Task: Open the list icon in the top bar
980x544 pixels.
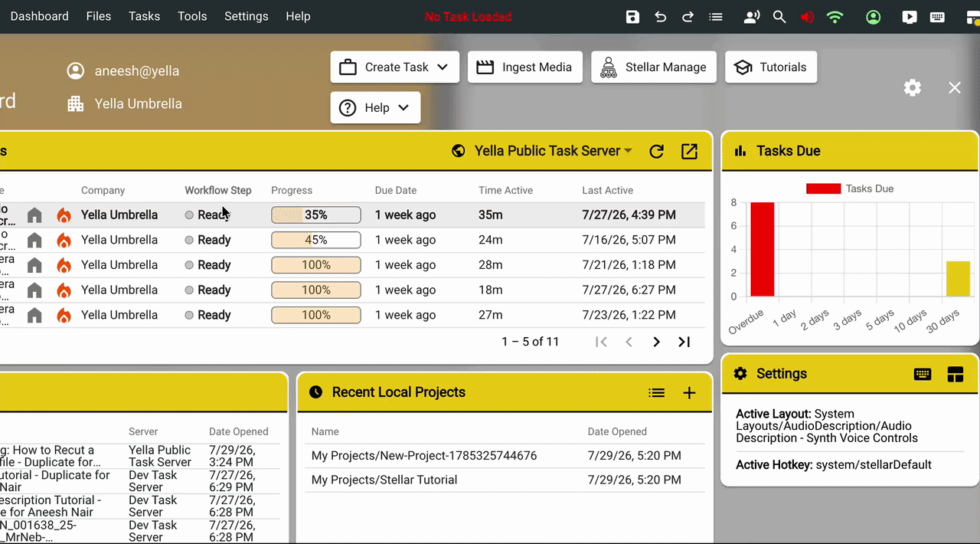Action: point(716,16)
